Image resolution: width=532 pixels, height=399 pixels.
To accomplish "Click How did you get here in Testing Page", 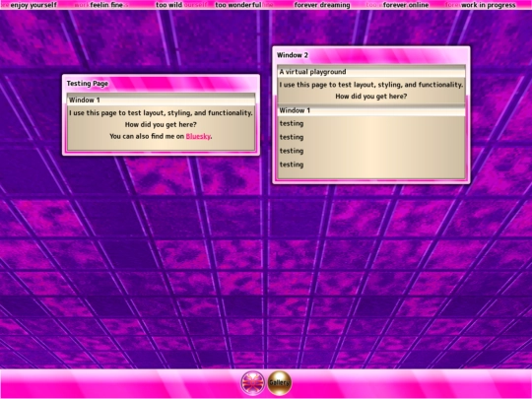I will click(161, 124).
